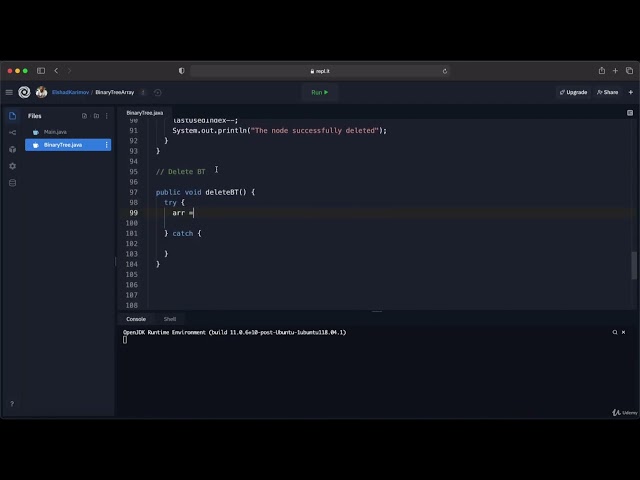Select BinaryTree.java in the file tree
Viewport: 640px width, 480px height.
tap(68, 145)
